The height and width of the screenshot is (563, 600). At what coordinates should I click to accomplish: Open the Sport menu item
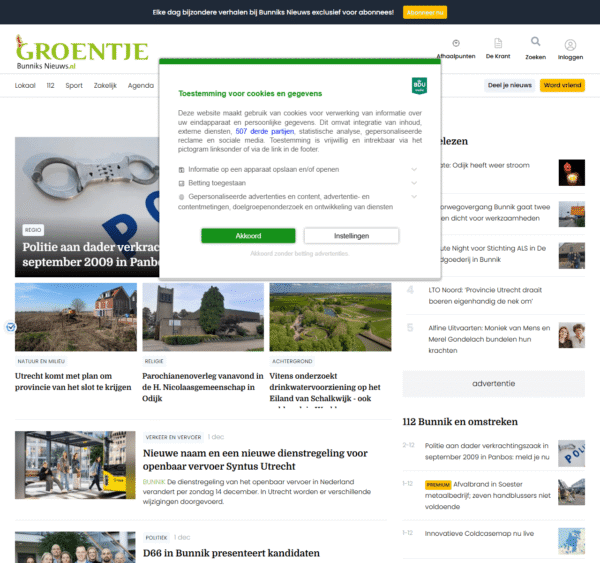coord(74,86)
